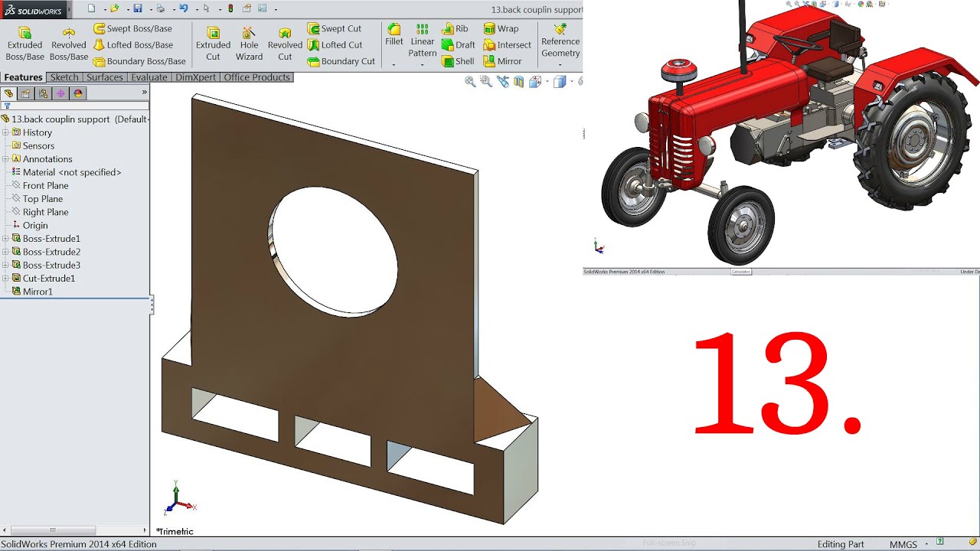Apply the Shell feature

(458, 61)
